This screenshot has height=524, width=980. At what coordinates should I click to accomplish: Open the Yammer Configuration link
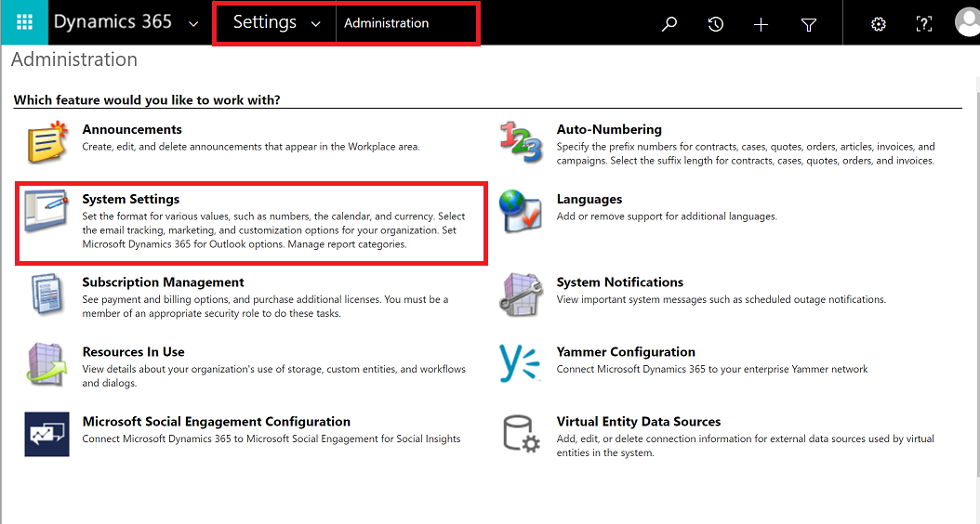coord(626,351)
